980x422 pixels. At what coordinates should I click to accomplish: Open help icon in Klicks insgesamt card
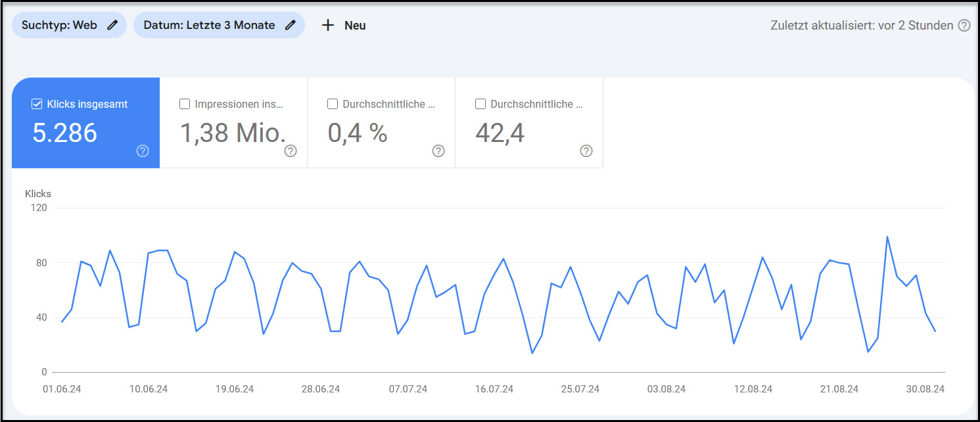(x=143, y=151)
